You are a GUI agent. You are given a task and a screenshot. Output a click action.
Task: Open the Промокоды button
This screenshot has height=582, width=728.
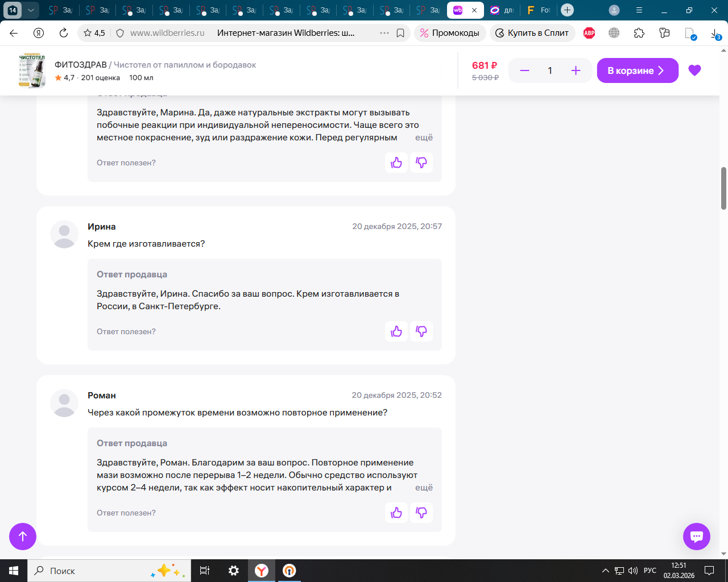point(450,33)
